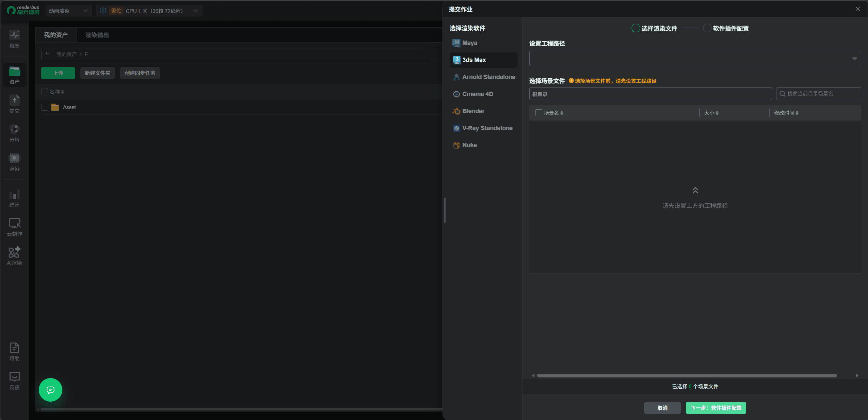The height and width of the screenshot is (420, 868).
Task: Click the 创建同步任务 button
Action: (x=140, y=73)
